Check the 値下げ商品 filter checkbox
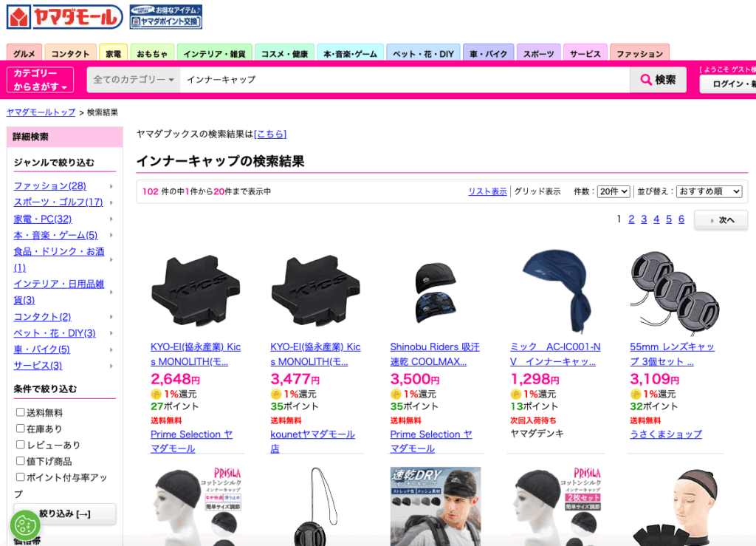This screenshot has width=756, height=546. pyautogui.click(x=20, y=460)
